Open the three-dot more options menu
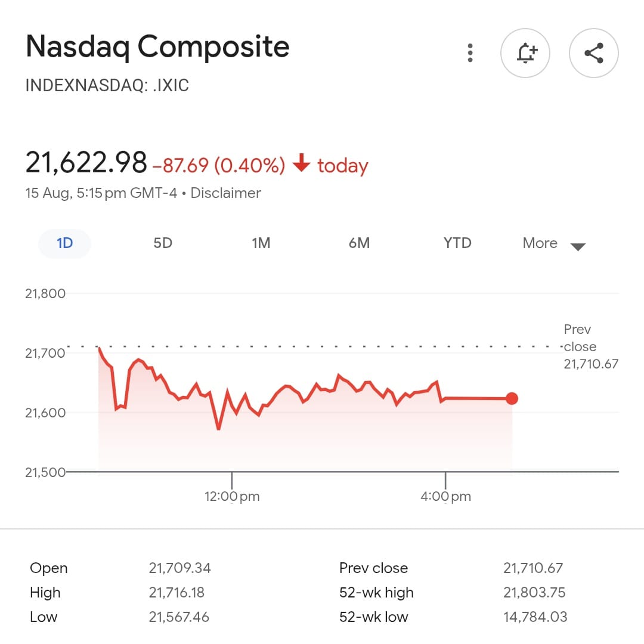Viewport: 644px width, 644px height. (470, 53)
